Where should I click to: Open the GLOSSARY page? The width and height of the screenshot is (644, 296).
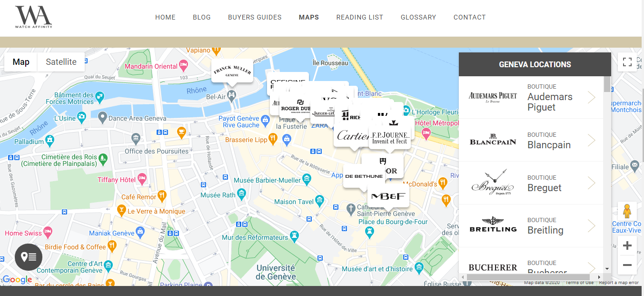pos(418,17)
